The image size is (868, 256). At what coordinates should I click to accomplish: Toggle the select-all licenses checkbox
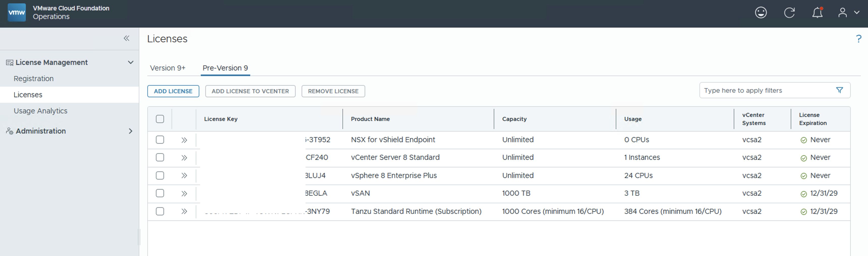(x=160, y=119)
